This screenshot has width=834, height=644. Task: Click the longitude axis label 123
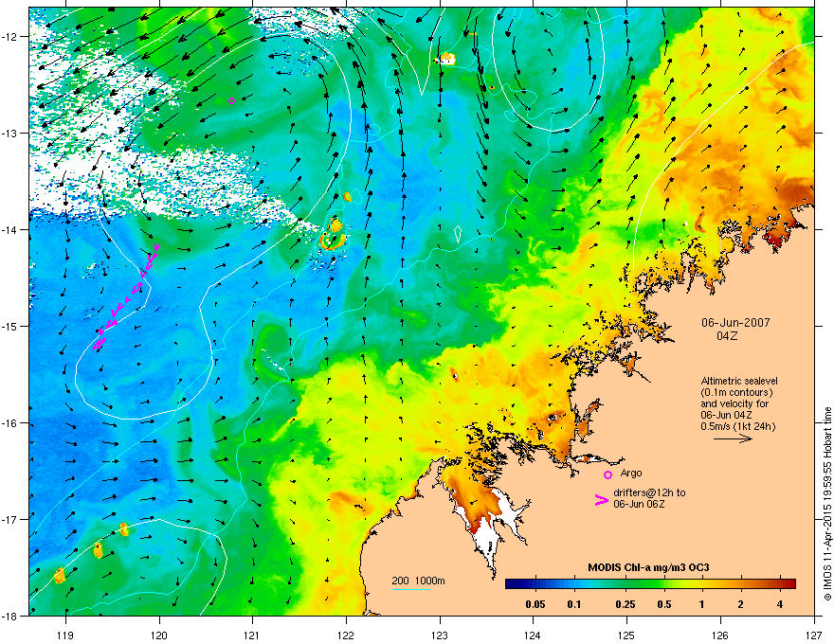(440, 635)
